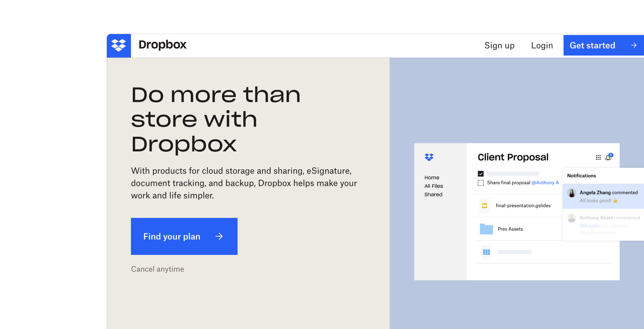This screenshot has width=644, height=329.
Task: Click the @Anthony A mention link
Action: (x=545, y=183)
